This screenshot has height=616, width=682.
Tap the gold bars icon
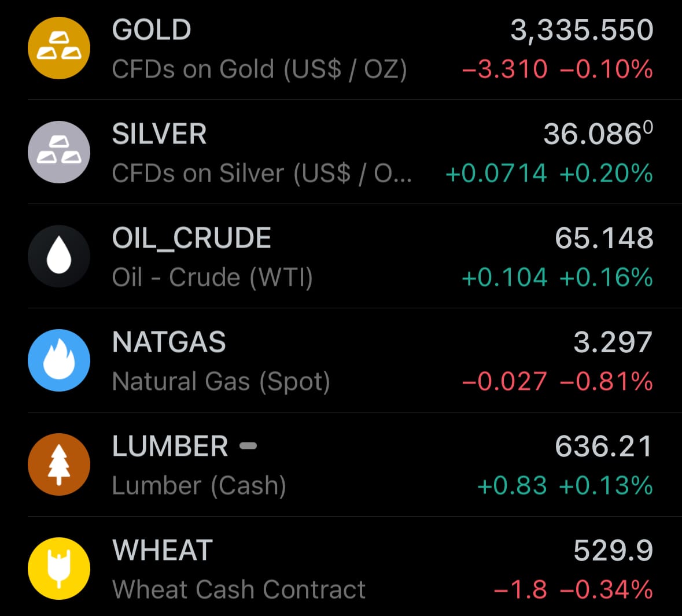click(x=59, y=48)
